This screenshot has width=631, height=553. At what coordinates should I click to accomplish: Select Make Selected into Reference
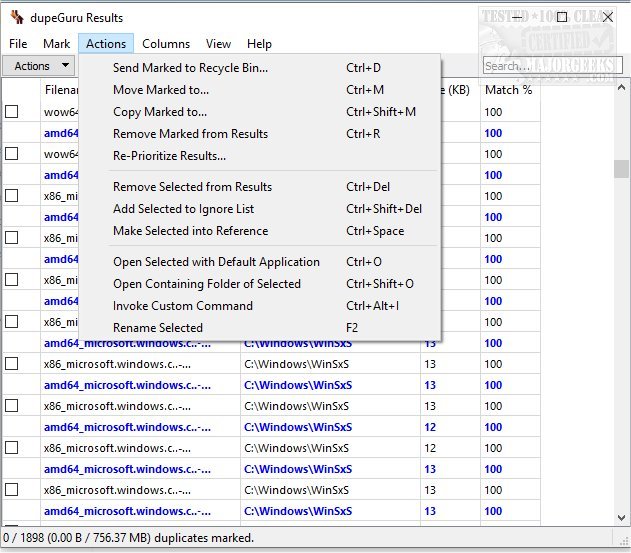(190, 231)
